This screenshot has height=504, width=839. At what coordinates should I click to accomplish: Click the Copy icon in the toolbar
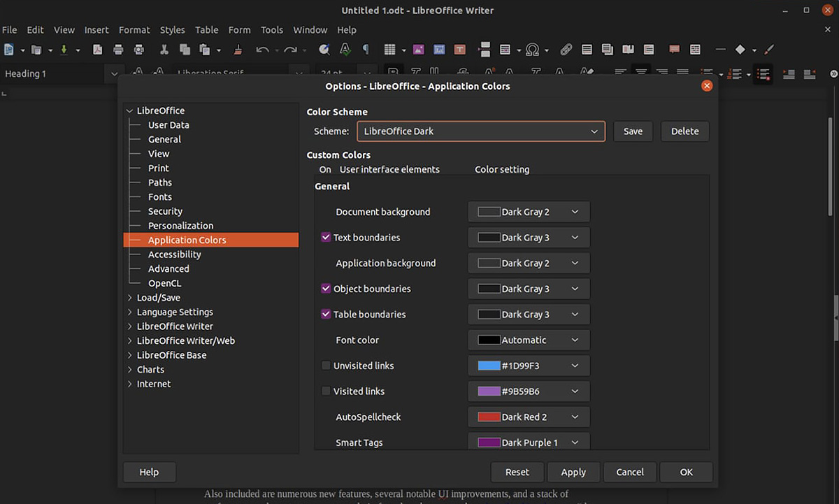tap(185, 50)
